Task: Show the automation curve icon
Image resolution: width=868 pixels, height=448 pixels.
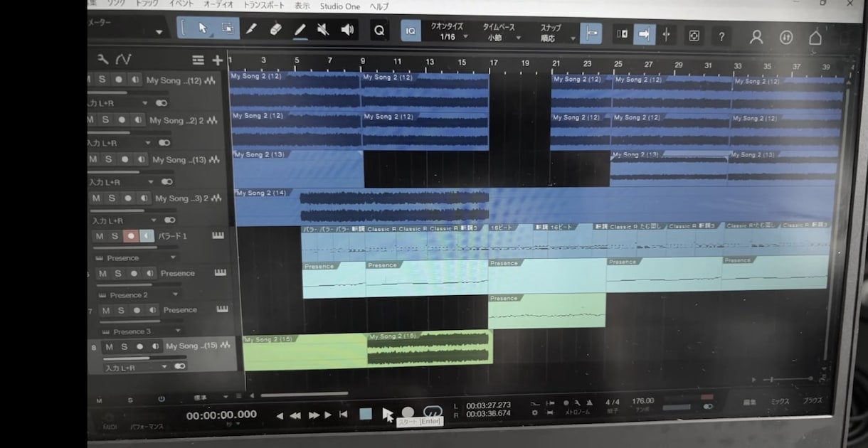Action: pos(124,59)
